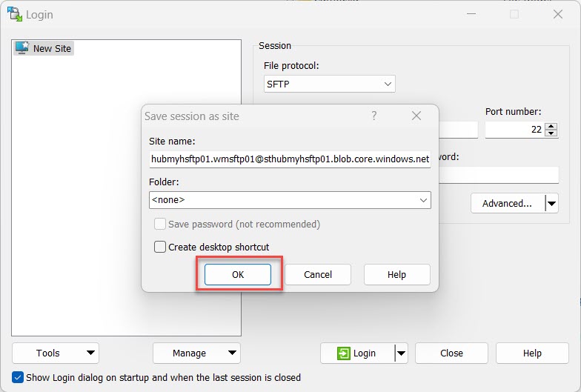Uncheck Show Login dialog on startup
This screenshot has width=581, height=392.
[x=18, y=377]
